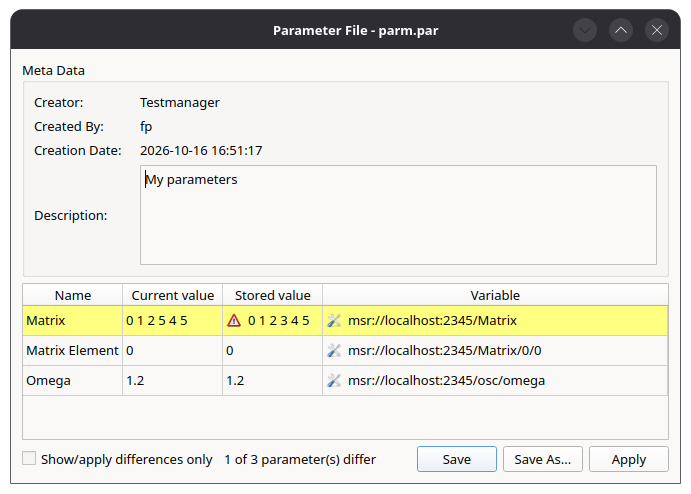Click the Current value column header
Image resolution: width=691 pixels, height=494 pixels.
pyautogui.click(x=173, y=295)
